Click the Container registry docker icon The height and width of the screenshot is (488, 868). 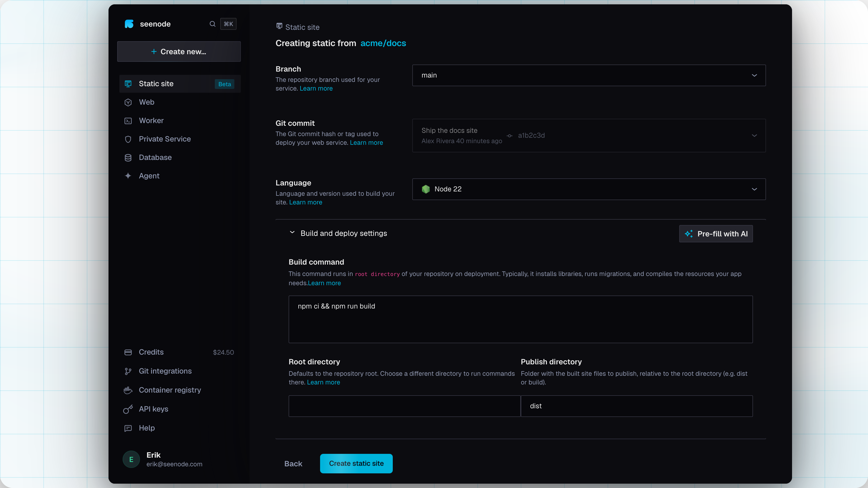coord(128,390)
